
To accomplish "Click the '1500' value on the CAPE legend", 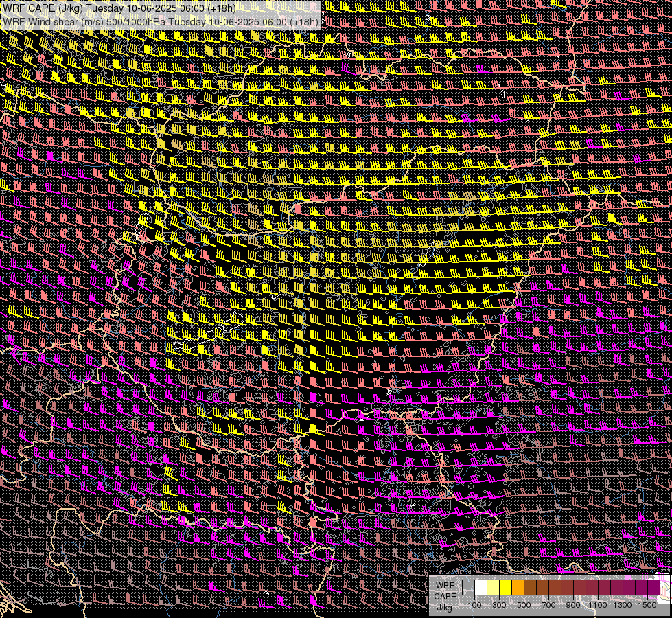I will tap(647, 605).
